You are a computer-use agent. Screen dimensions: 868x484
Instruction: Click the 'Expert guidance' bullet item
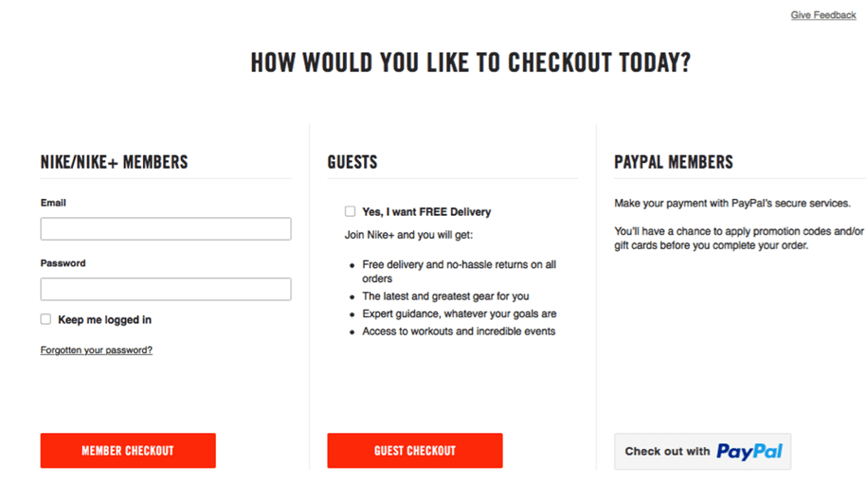pos(459,314)
